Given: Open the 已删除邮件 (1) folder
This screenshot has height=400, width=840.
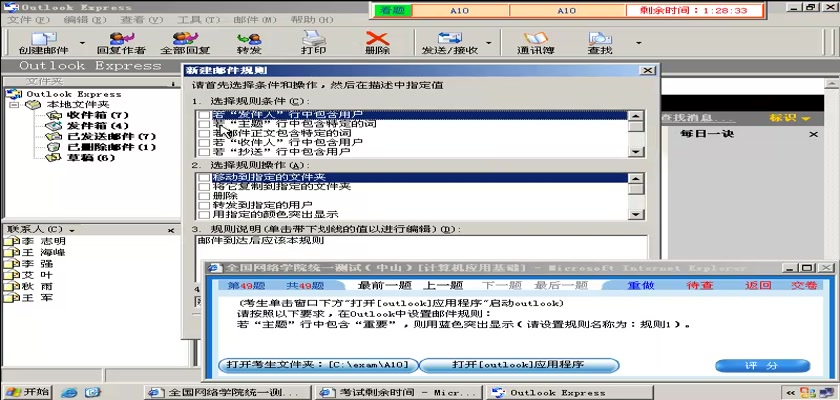Looking at the screenshot, I should (x=111, y=147).
